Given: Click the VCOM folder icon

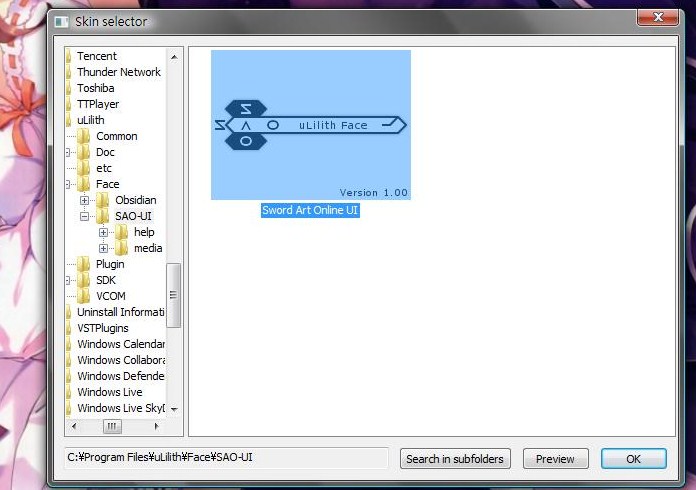Looking at the screenshot, I should click(83, 296).
